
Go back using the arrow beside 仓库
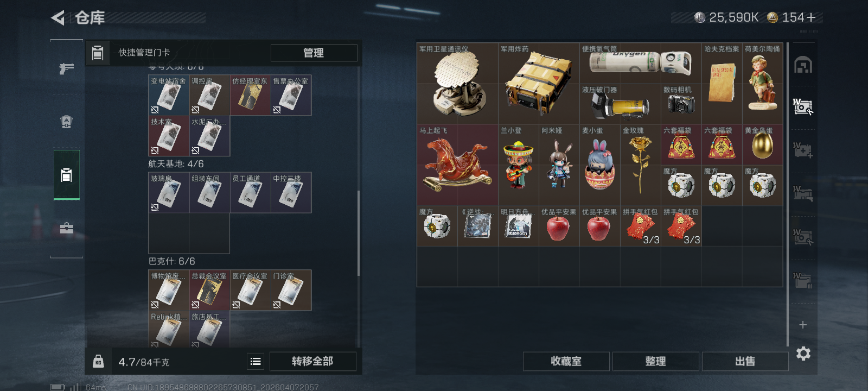58,18
